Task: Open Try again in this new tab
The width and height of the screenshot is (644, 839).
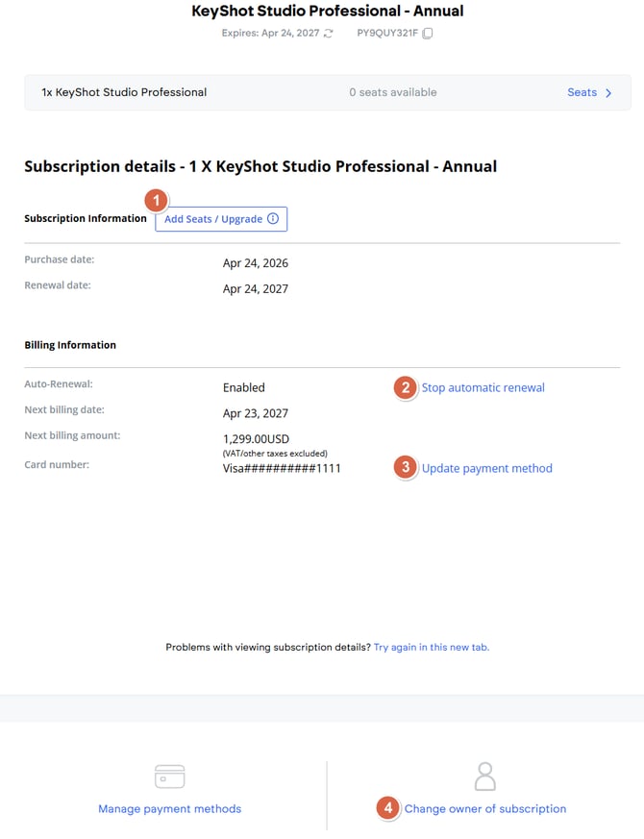Action: click(x=432, y=647)
